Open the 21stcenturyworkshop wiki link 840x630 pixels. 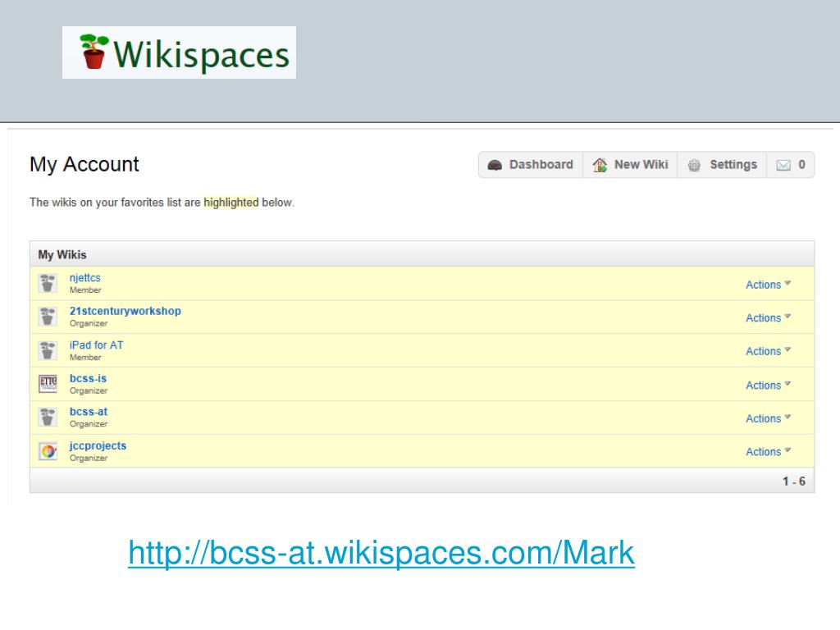(126, 311)
